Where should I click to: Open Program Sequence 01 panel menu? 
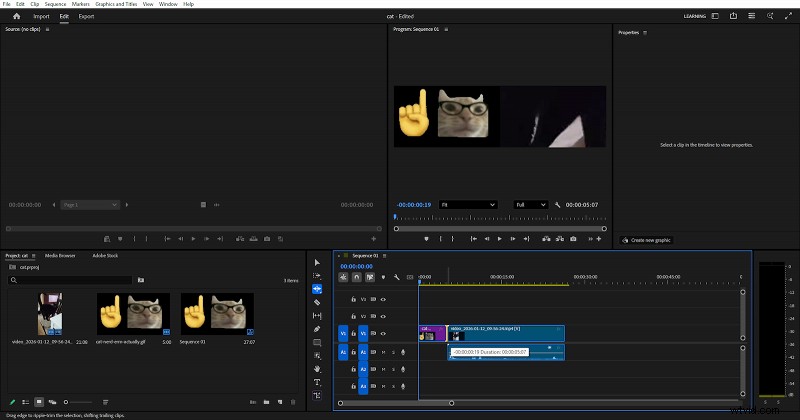(446, 29)
